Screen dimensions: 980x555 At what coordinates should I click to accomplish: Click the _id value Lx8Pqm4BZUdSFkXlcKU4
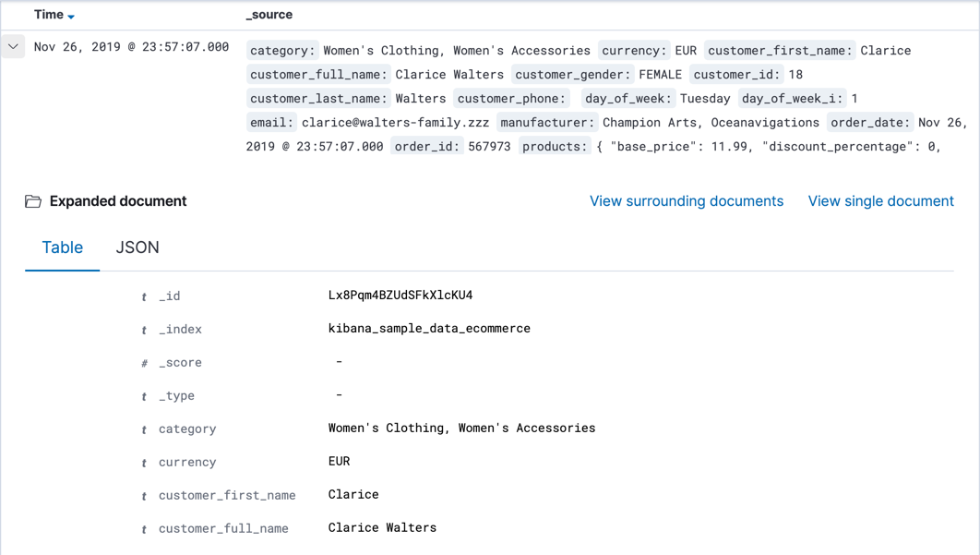click(x=400, y=296)
